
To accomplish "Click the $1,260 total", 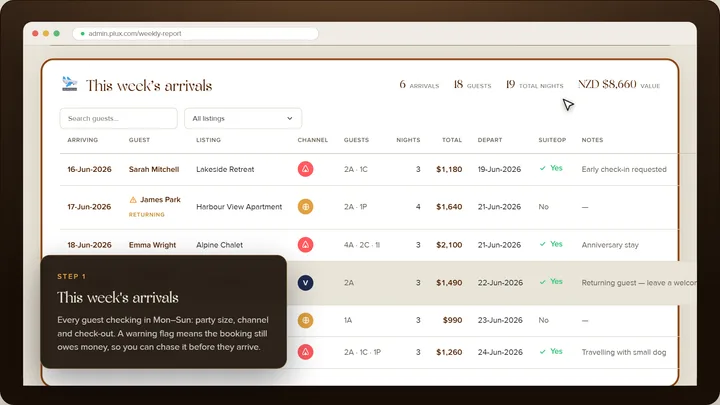I will pyautogui.click(x=449, y=353).
